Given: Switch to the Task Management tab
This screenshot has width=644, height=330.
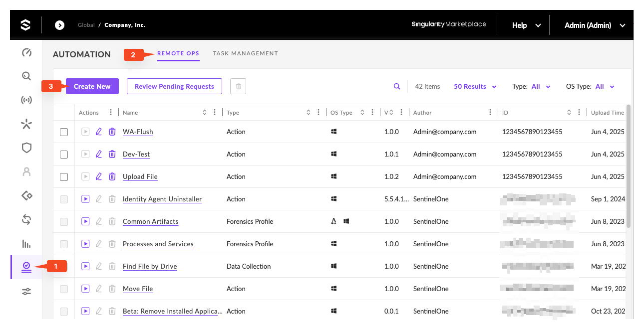Looking at the screenshot, I should 245,53.
